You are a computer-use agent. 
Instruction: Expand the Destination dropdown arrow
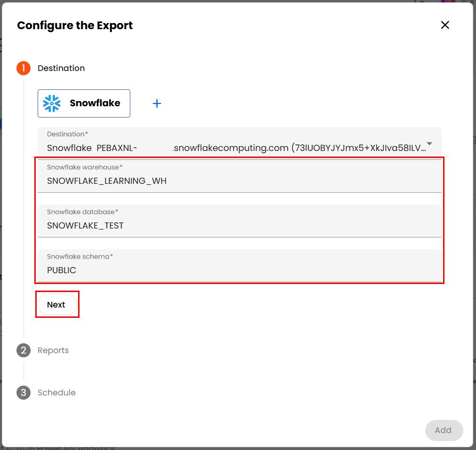click(x=429, y=143)
